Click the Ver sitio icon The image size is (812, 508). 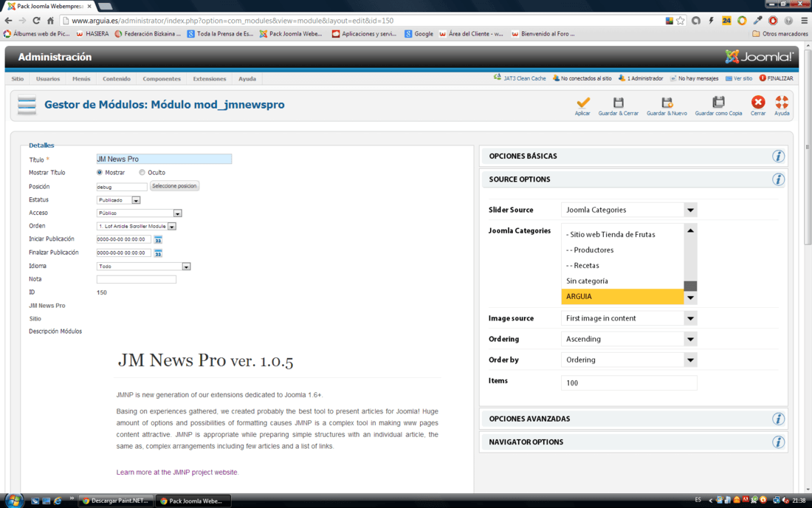click(729, 78)
